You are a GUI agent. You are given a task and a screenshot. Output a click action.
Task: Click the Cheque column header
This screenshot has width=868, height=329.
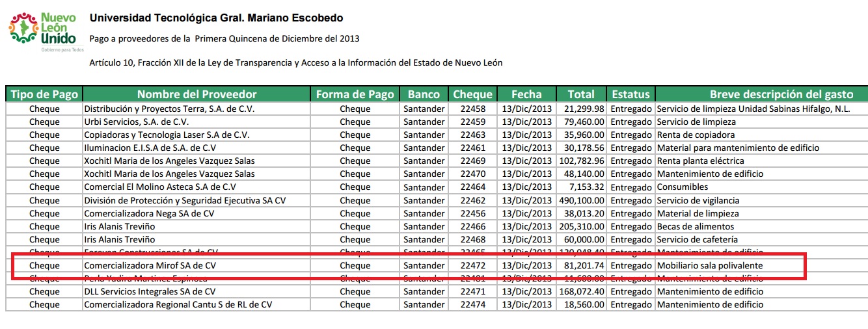pos(473,94)
